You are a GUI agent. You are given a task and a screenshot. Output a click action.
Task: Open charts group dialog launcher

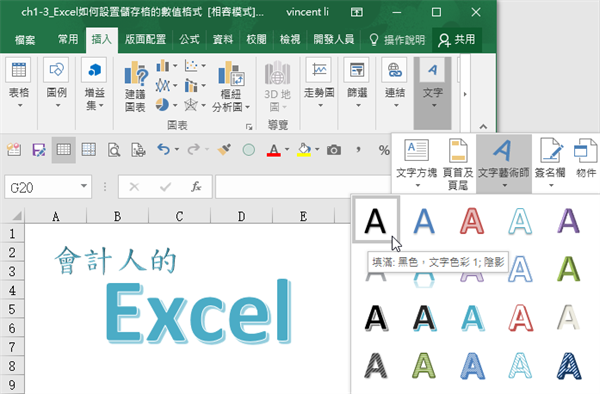(249, 127)
